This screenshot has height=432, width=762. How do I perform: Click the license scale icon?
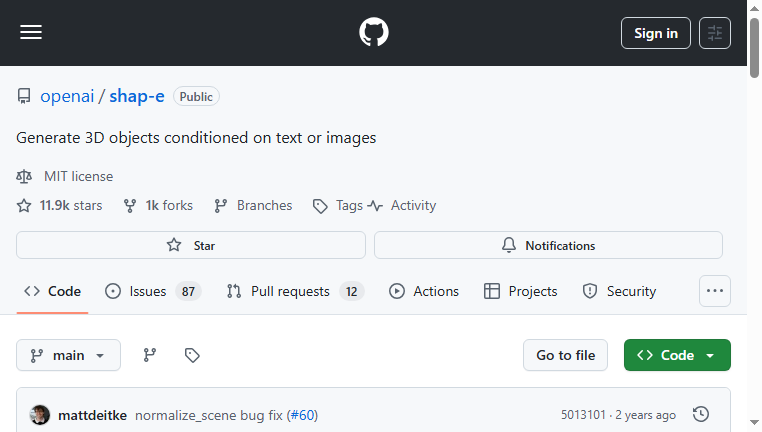tap(24, 176)
